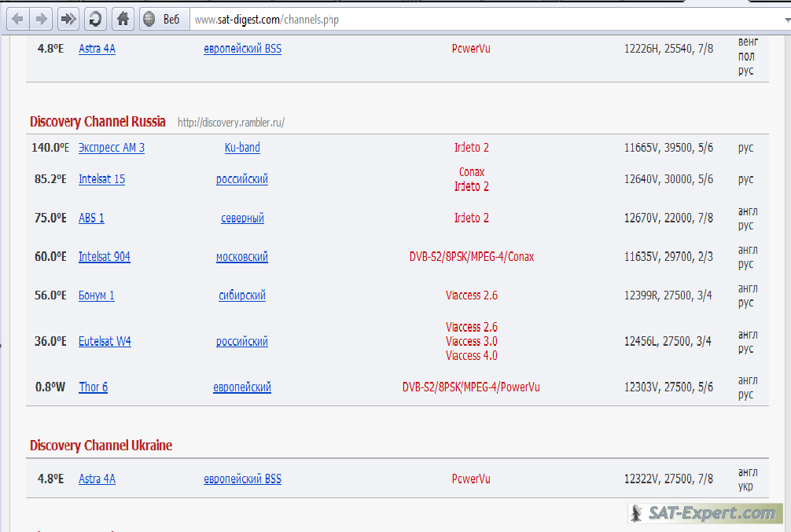
Task: Select the 0.8°W position text
Action: pyautogui.click(x=50, y=387)
